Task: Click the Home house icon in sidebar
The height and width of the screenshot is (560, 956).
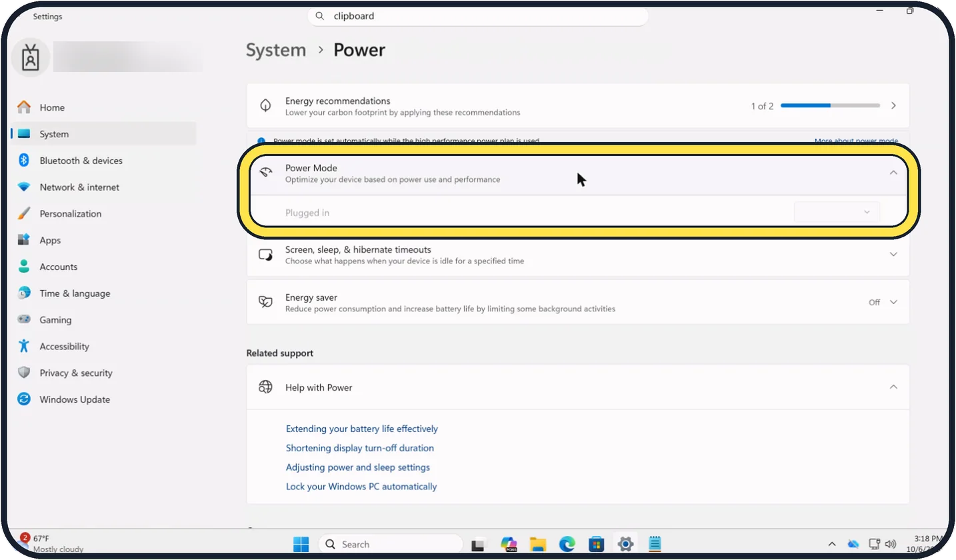Action: point(24,107)
